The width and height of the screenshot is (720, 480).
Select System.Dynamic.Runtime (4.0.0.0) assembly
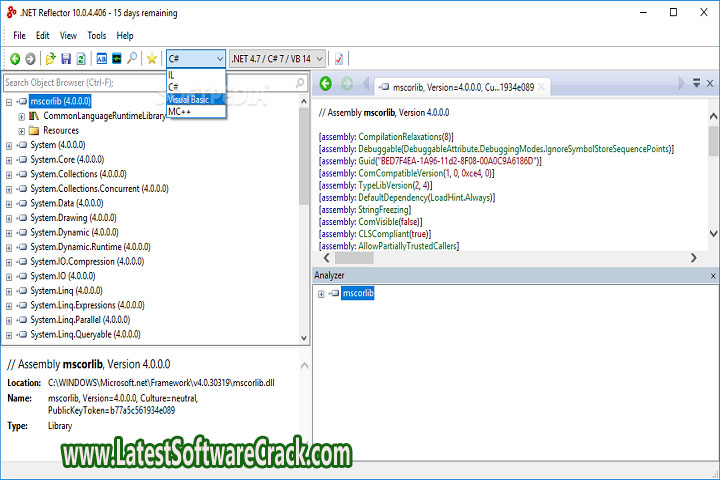90,247
